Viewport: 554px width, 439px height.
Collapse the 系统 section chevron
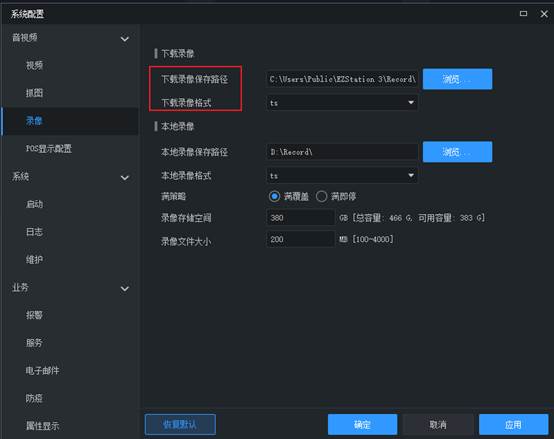[x=125, y=177]
